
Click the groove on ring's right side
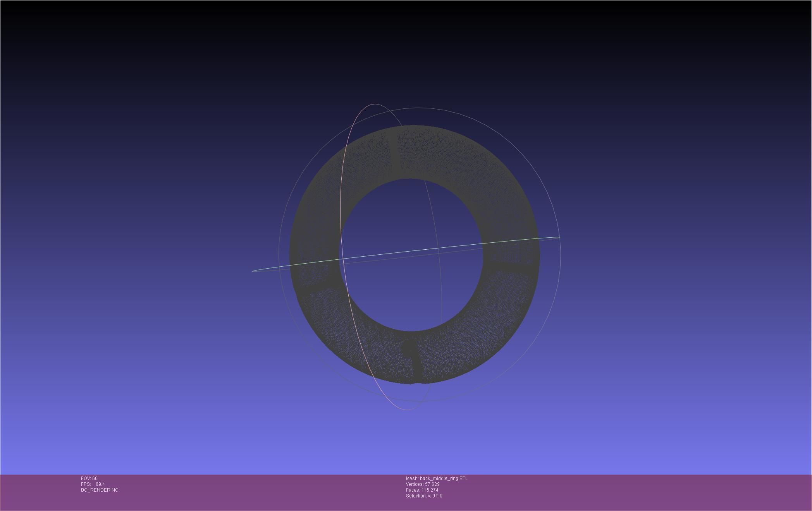511,266
